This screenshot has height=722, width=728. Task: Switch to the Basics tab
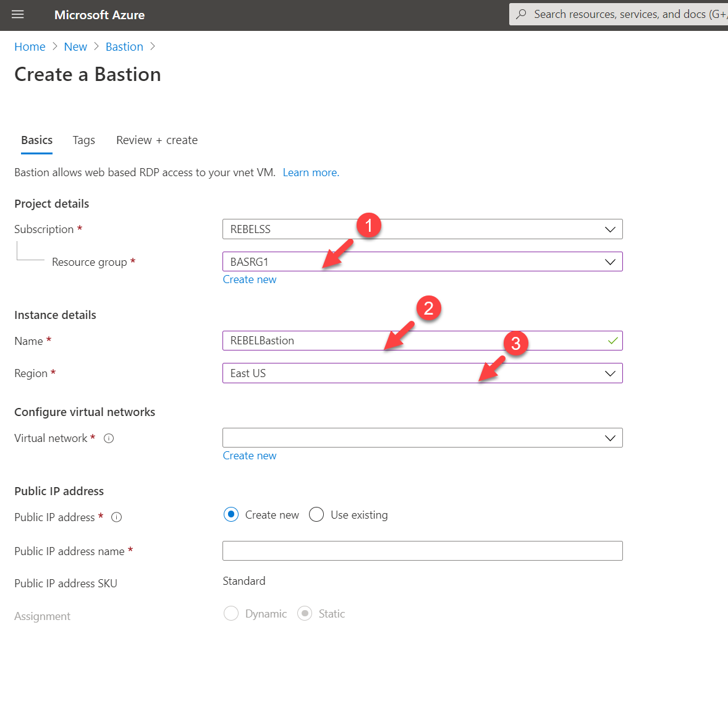(36, 140)
